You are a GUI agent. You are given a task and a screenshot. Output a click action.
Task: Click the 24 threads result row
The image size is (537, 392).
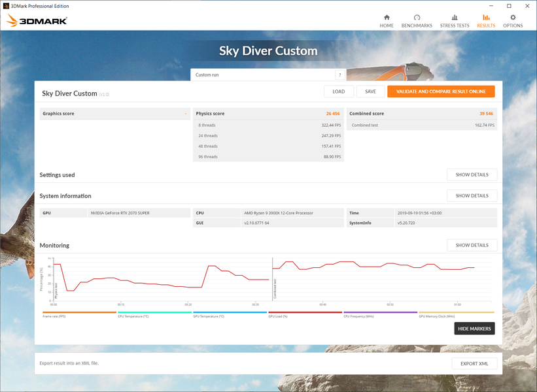tap(268, 136)
